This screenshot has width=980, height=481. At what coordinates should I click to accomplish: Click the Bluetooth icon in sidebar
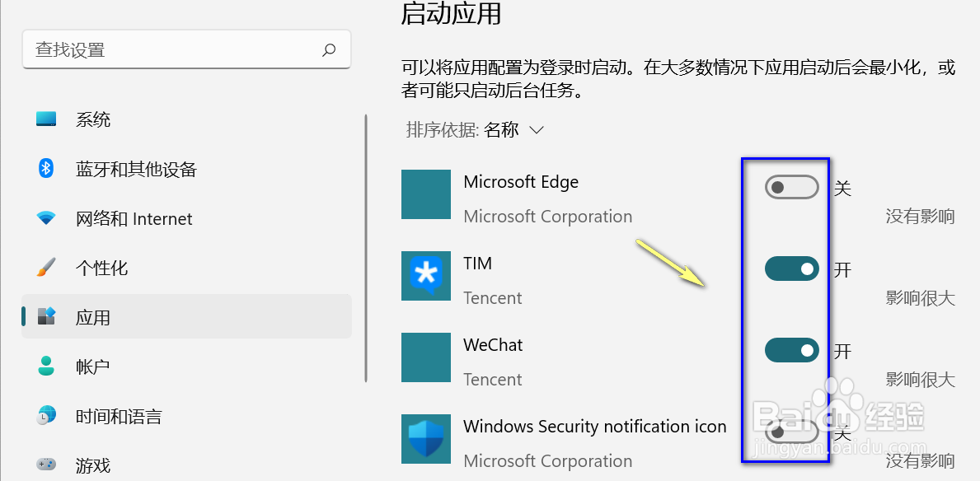pyautogui.click(x=46, y=168)
